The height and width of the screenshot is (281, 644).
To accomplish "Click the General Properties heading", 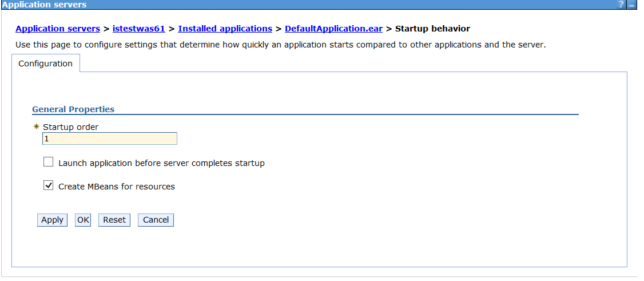I will coord(73,109).
